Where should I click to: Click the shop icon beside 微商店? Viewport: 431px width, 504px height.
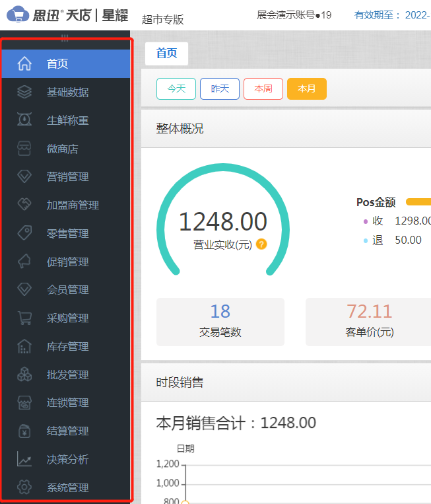point(24,149)
